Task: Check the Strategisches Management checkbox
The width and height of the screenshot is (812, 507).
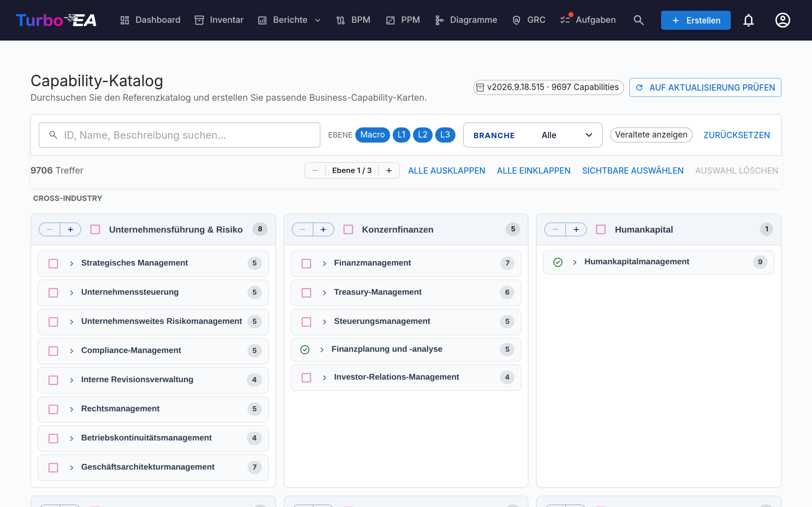Action: pos(53,263)
